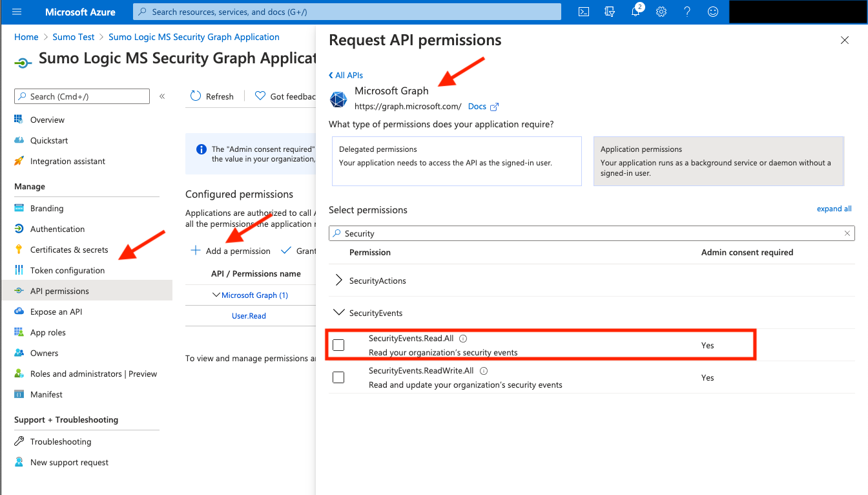Image resolution: width=868 pixels, height=495 pixels.
Task: Open the Microsoft Graph Docs link
Action: pos(478,106)
